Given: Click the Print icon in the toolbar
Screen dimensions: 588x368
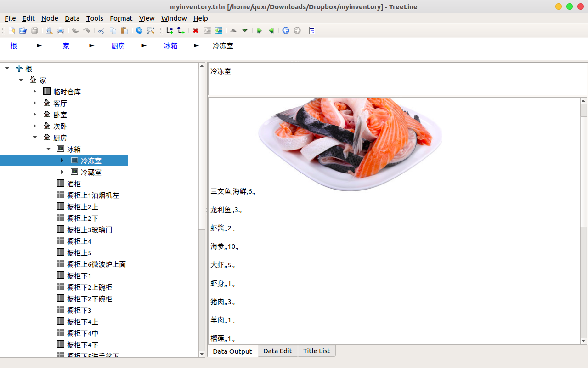Looking at the screenshot, I should [x=61, y=30].
